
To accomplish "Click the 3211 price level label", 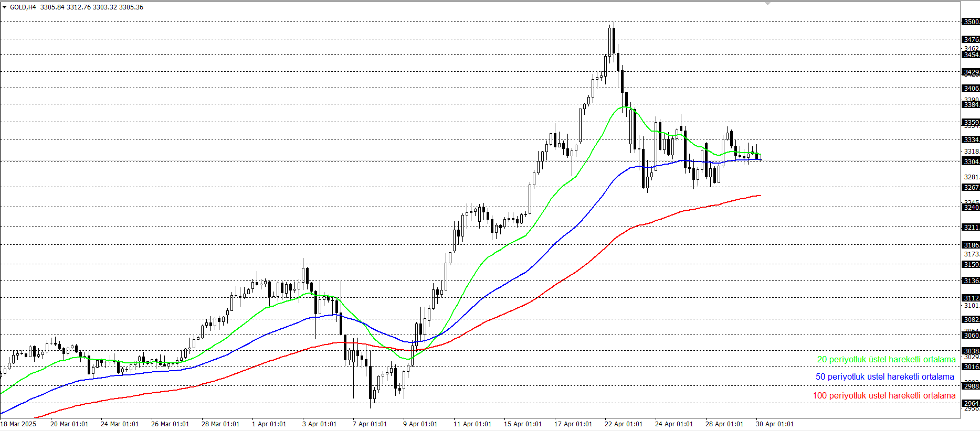I will click(971, 228).
